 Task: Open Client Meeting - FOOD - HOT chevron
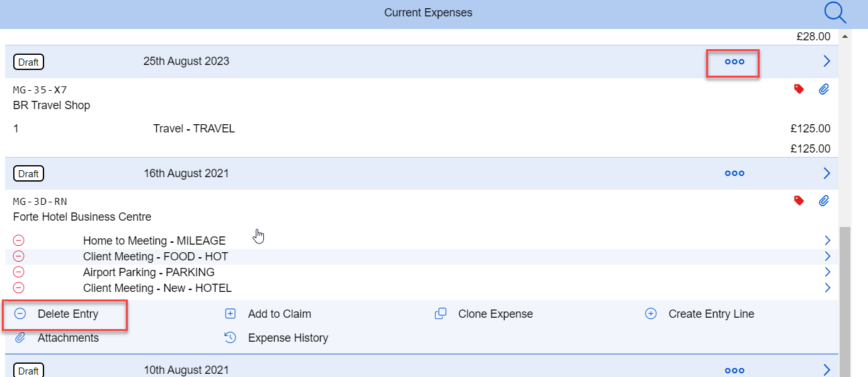[x=828, y=256]
